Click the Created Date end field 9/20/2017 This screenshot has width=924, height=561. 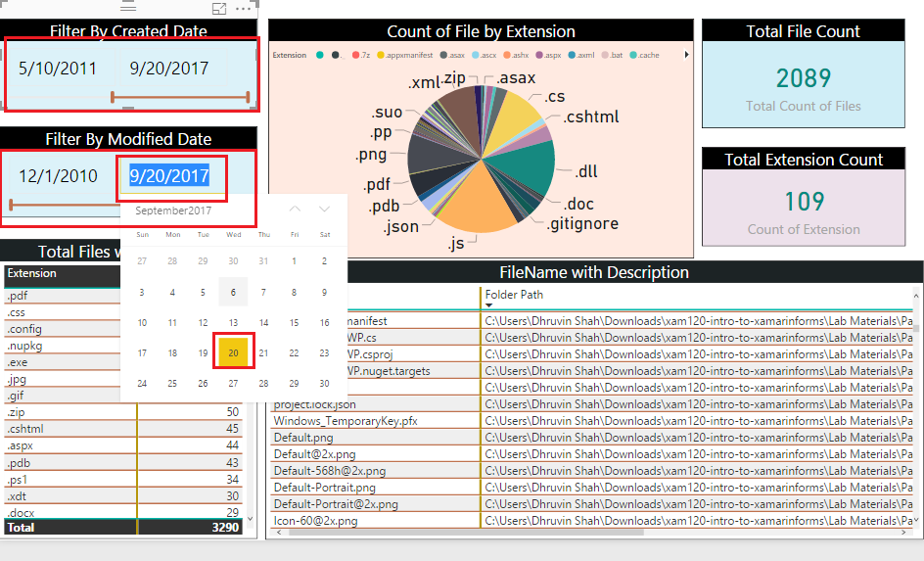(169, 69)
